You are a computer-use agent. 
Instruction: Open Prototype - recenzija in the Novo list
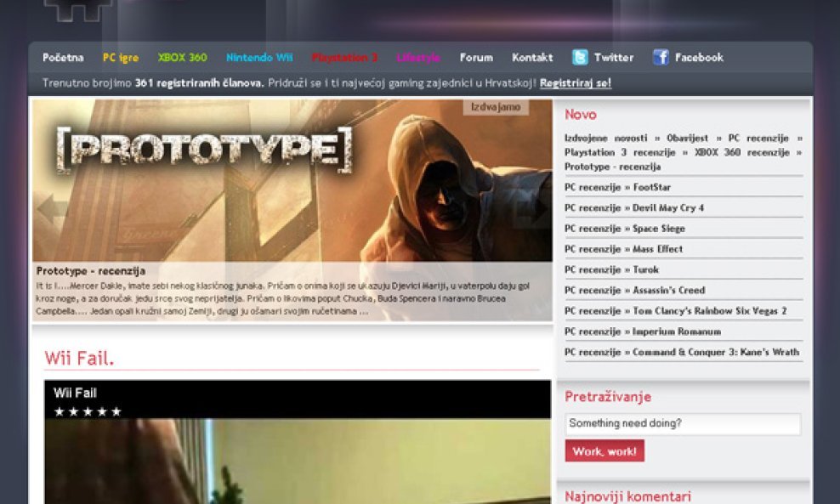tap(612, 167)
